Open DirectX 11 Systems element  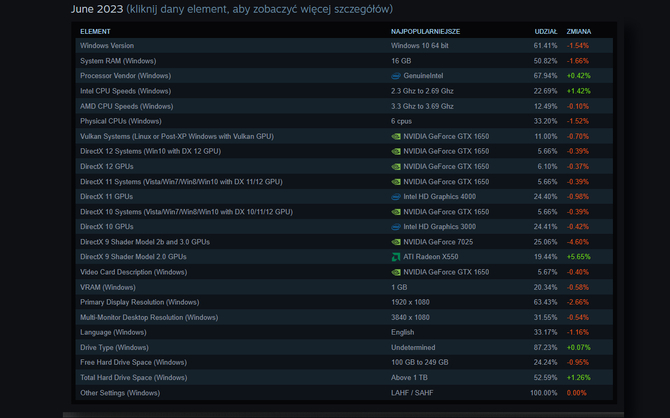(x=344, y=182)
